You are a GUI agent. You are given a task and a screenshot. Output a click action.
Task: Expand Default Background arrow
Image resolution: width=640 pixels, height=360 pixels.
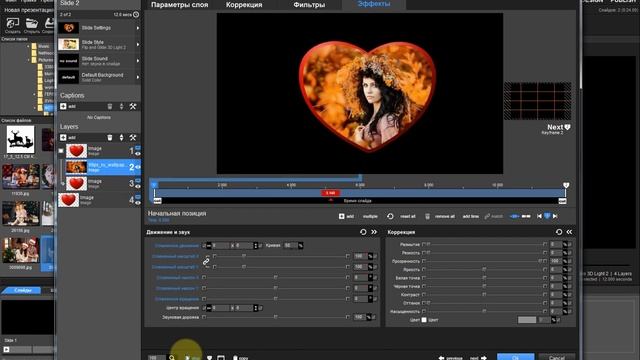[x=138, y=77]
